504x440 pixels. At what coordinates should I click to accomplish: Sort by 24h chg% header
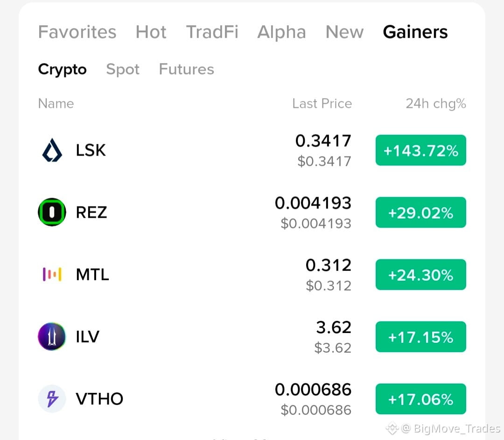coord(436,104)
